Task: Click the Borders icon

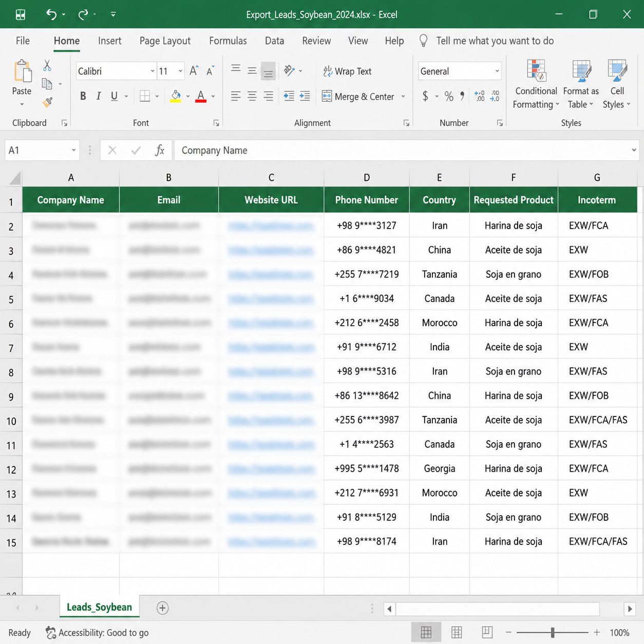Action: tap(145, 96)
